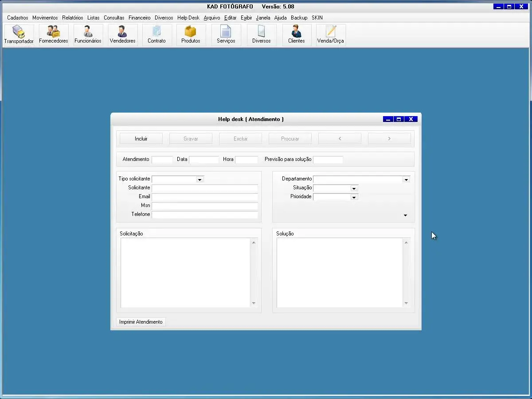Viewport: 532px width, 399px height.
Task: Open Funcionários from the toolbar
Action: (88, 35)
